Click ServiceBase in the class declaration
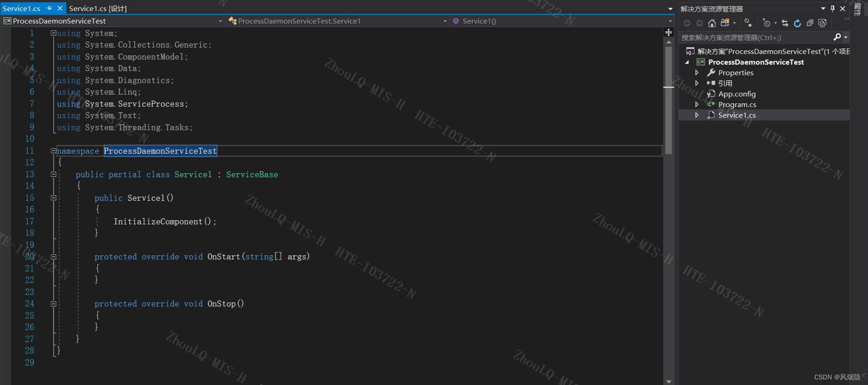Screen dimensions: 868x385 (x=252, y=174)
